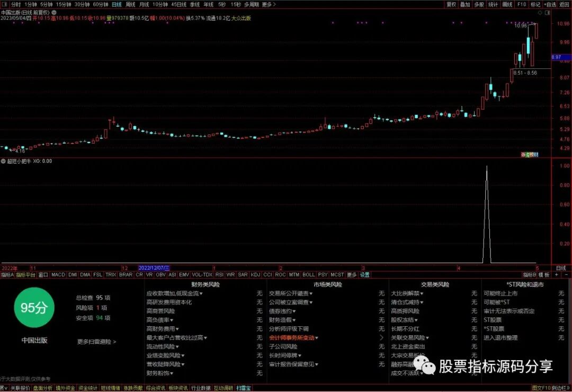572x392 pixels.
Task: Open the 统计 statistics tool
Action: tap(493, 4)
